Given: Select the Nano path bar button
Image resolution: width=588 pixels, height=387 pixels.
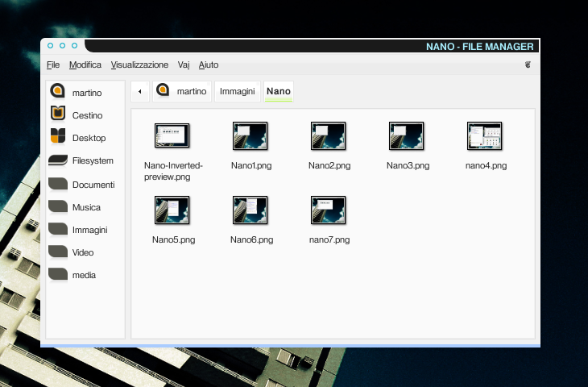Looking at the screenshot, I should 279,91.
